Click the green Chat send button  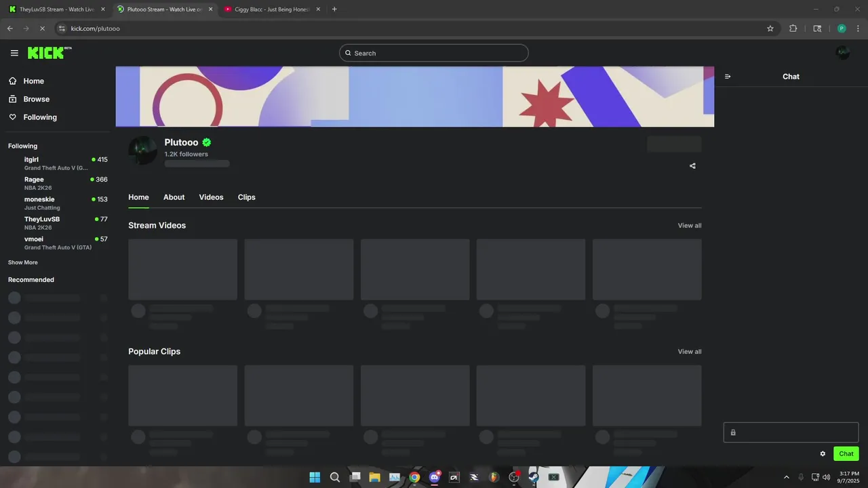[x=846, y=454]
